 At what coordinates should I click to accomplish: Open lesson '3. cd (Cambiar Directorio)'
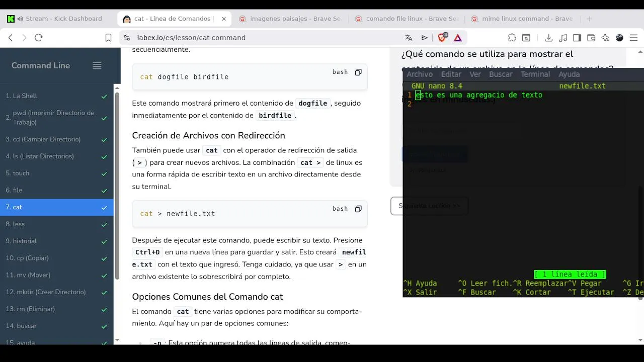56,139
